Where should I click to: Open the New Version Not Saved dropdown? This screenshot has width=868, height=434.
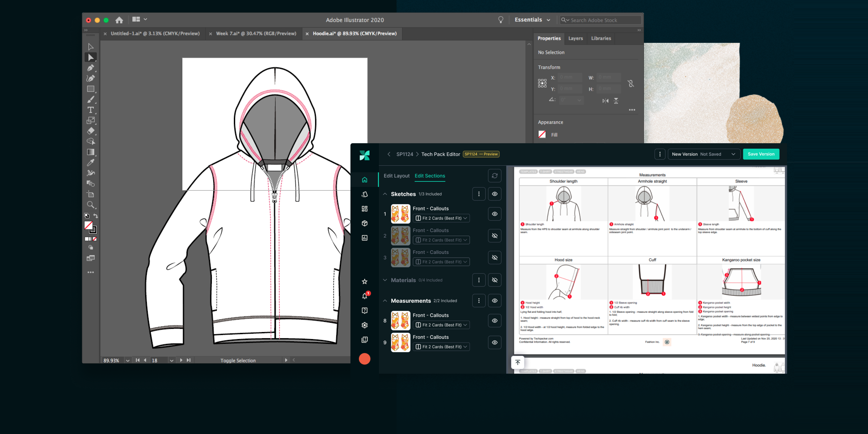tap(704, 154)
